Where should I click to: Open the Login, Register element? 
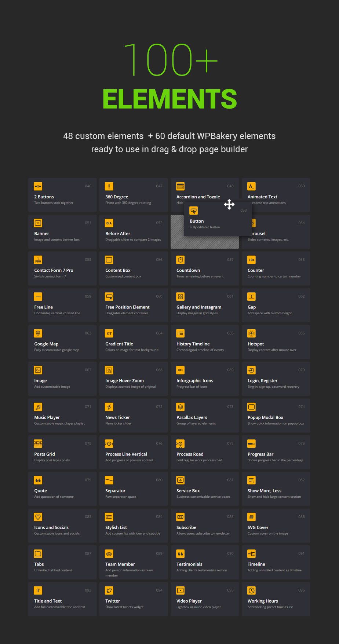[x=276, y=378]
